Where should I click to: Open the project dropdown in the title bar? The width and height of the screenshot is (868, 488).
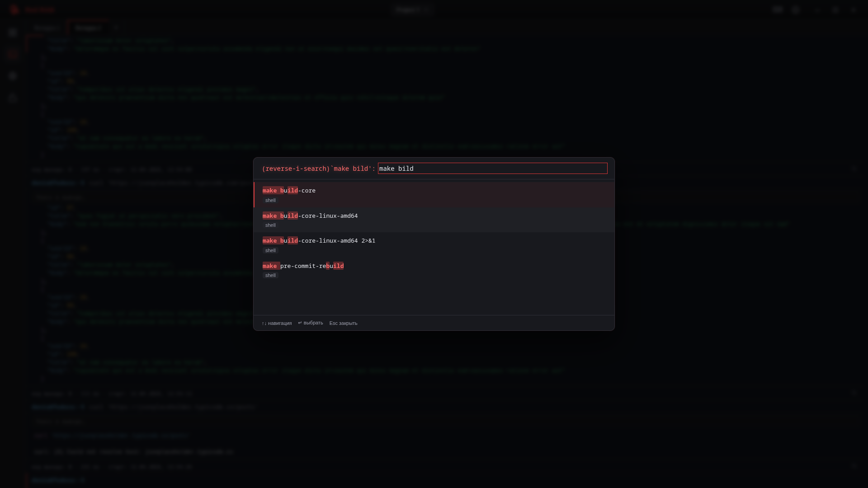click(x=412, y=9)
